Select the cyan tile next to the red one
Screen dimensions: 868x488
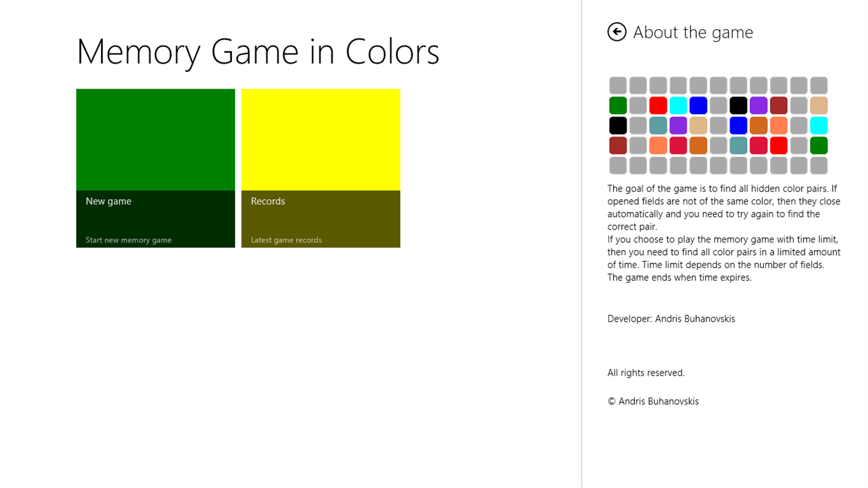pos(678,105)
